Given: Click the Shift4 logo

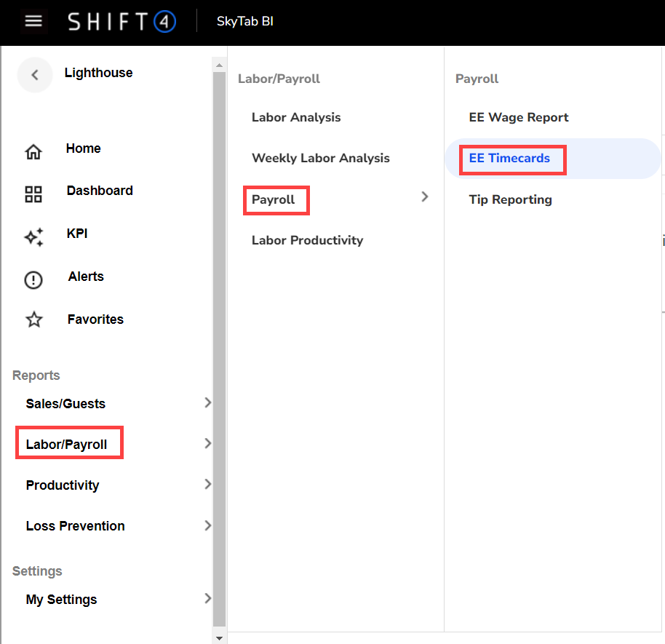Looking at the screenshot, I should coord(122,22).
